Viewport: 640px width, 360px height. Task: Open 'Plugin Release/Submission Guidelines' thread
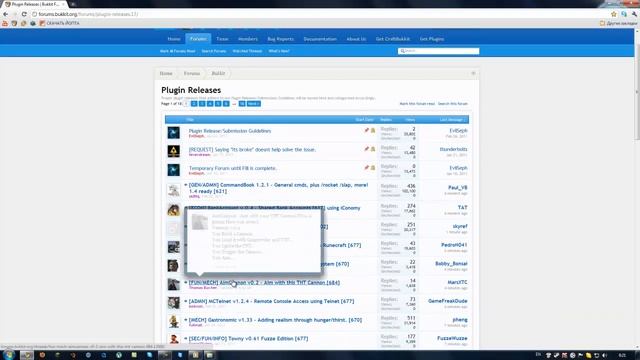pyautogui.click(x=230, y=131)
